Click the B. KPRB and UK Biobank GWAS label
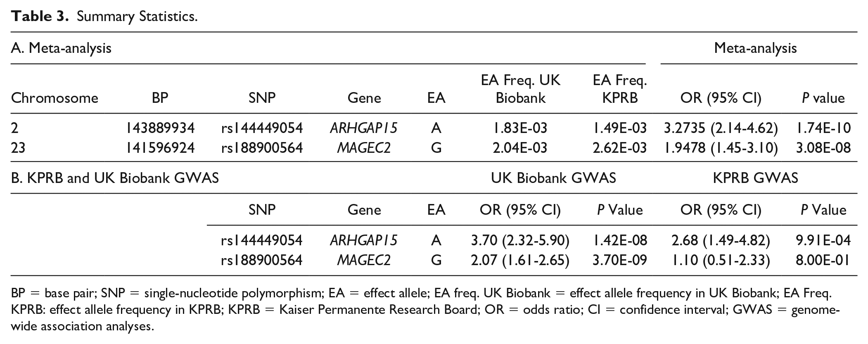The height and width of the screenshot is (344, 868). [x=115, y=178]
